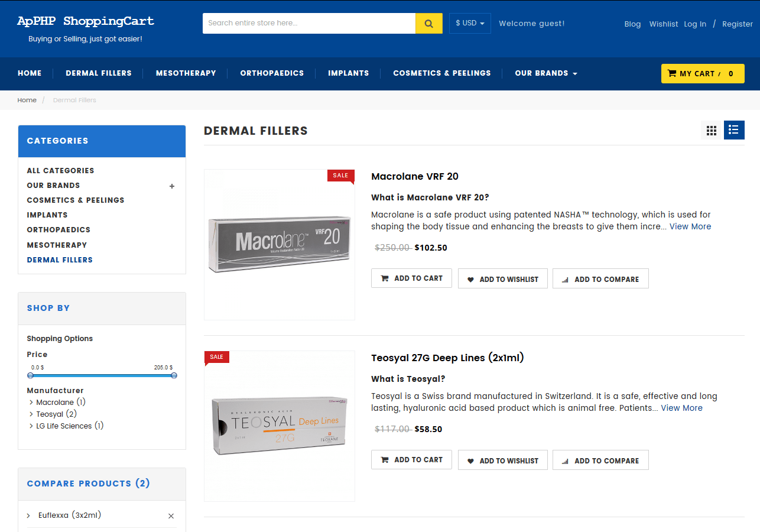Click Euflexxa (3x2ml) in compare products
Viewport: 760px width, 532px height.
tap(70, 515)
